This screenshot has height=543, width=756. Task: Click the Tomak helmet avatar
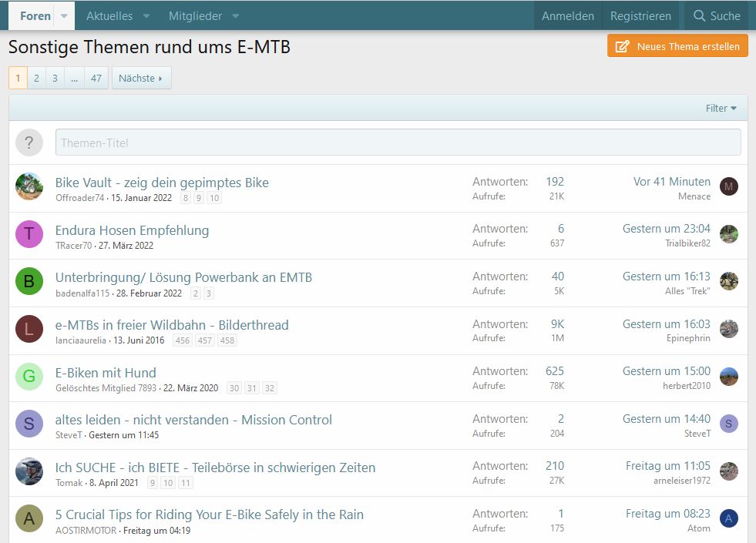[29, 471]
